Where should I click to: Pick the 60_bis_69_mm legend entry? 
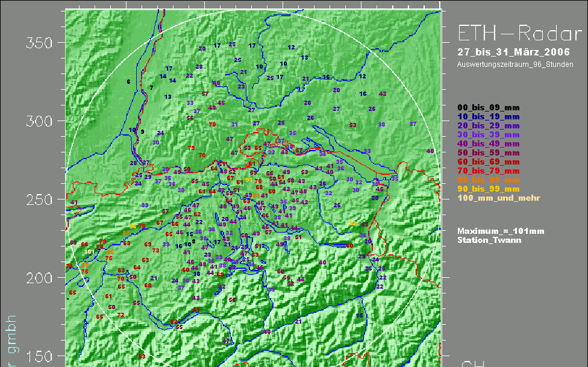tap(488, 162)
